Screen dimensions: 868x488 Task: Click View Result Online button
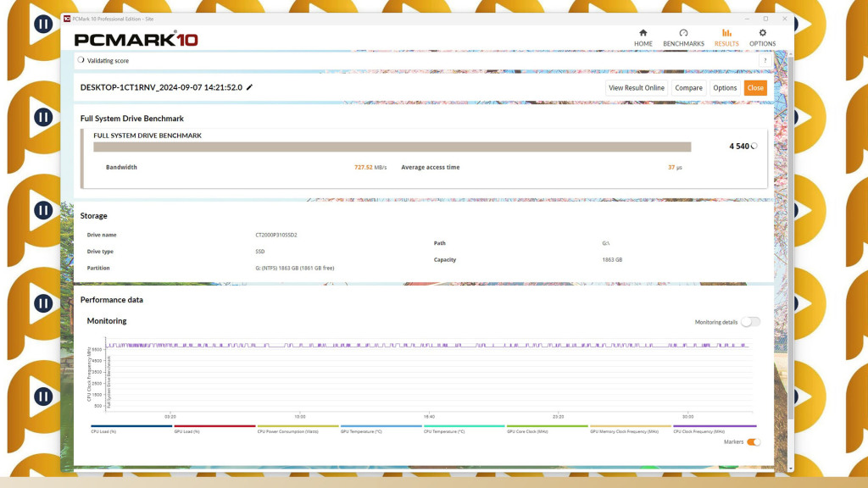[x=636, y=88]
